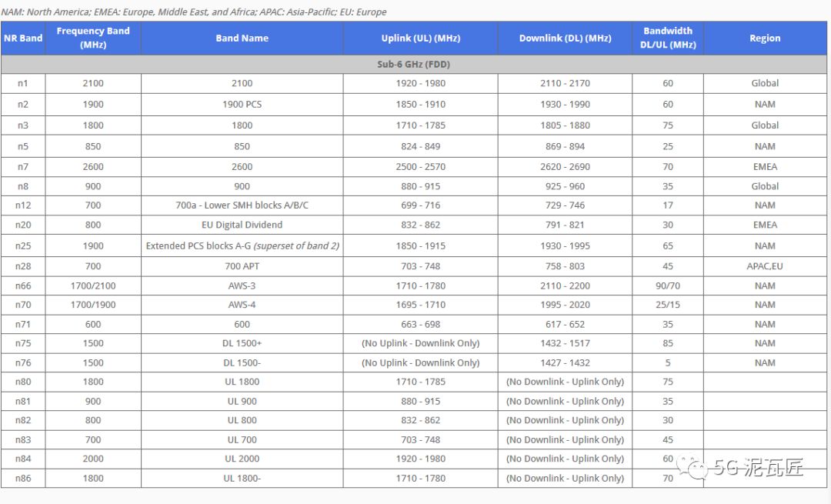831x504 pixels.
Task: Click downlink value 925 - 960
Action: pyautogui.click(x=565, y=186)
